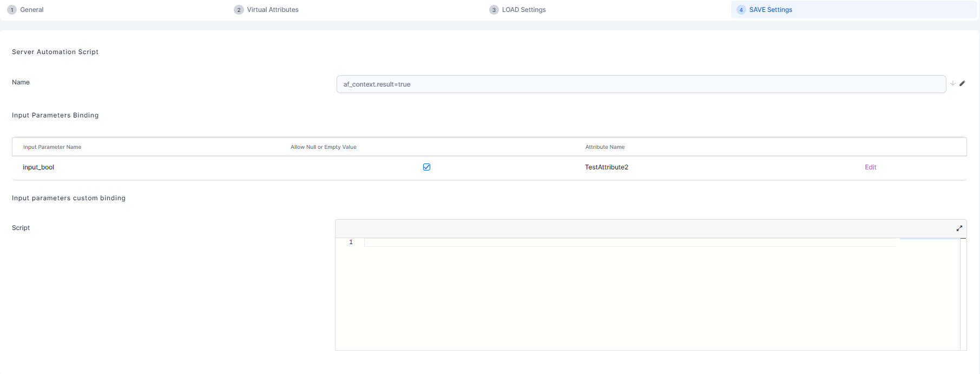Uncheck Allow Null checkbox for input_bool

[x=426, y=167]
